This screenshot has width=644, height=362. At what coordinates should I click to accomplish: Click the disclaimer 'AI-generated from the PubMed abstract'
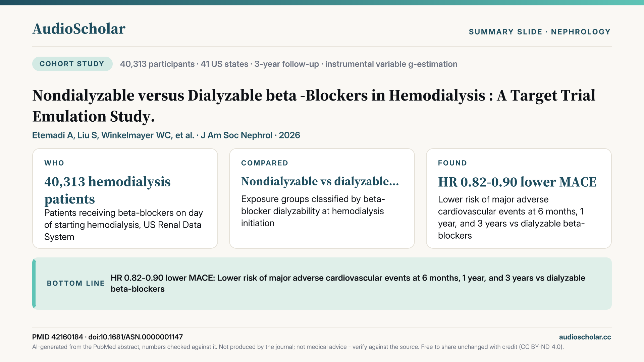pyautogui.click(x=298, y=347)
